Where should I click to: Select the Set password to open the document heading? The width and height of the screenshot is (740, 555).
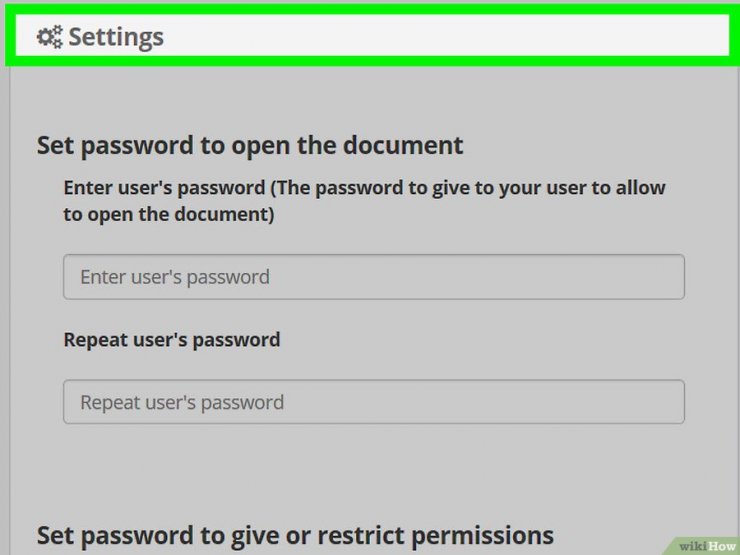[250, 145]
